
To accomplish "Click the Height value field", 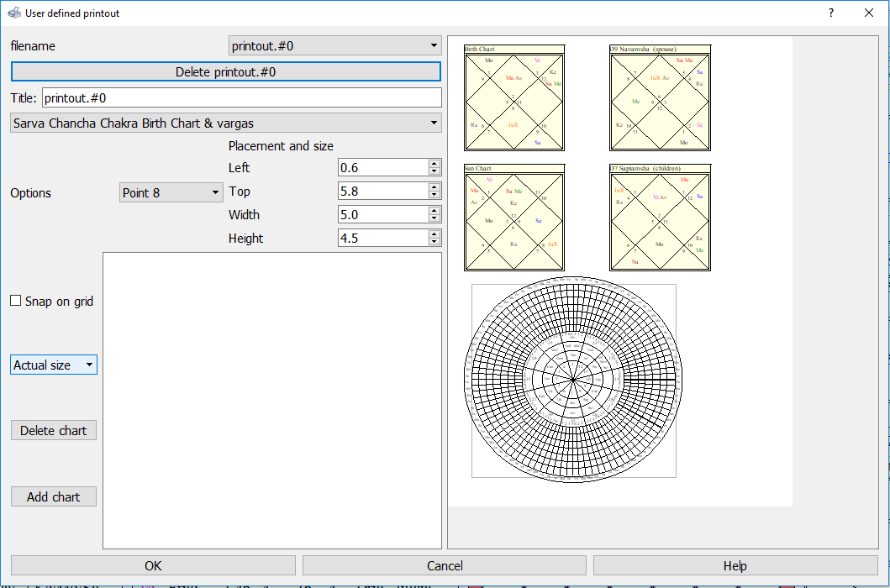I will [x=383, y=238].
